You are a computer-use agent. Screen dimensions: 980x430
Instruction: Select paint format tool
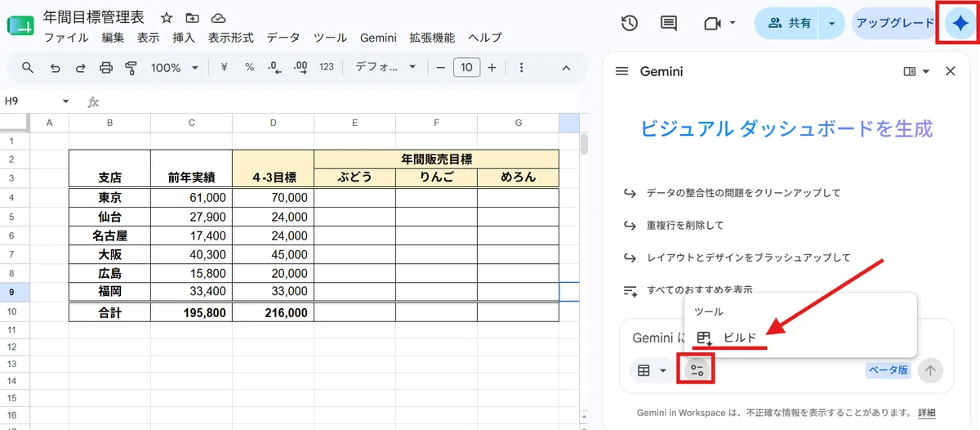point(131,68)
